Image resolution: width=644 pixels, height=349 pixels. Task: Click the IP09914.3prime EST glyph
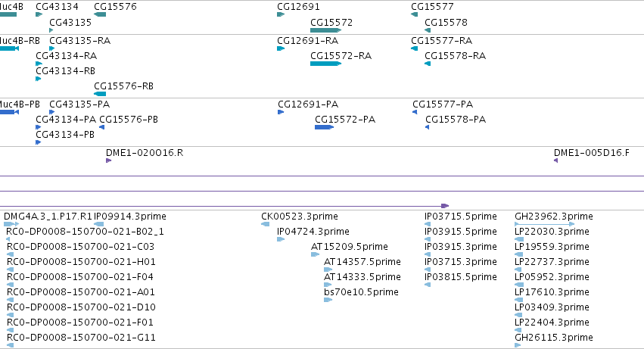click(99, 224)
